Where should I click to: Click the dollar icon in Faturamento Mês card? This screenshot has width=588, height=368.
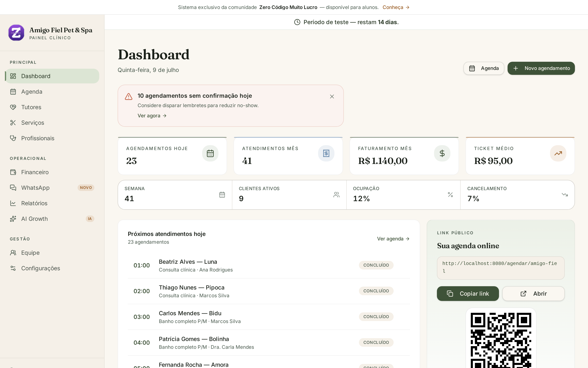tap(442, 153)
